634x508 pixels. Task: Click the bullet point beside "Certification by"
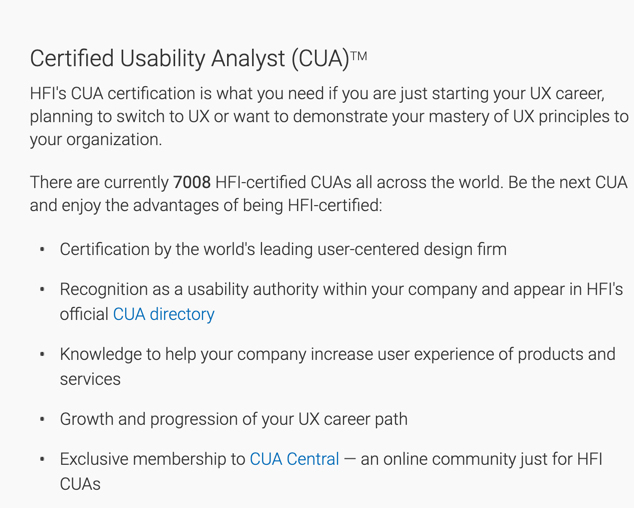point(42,250)
